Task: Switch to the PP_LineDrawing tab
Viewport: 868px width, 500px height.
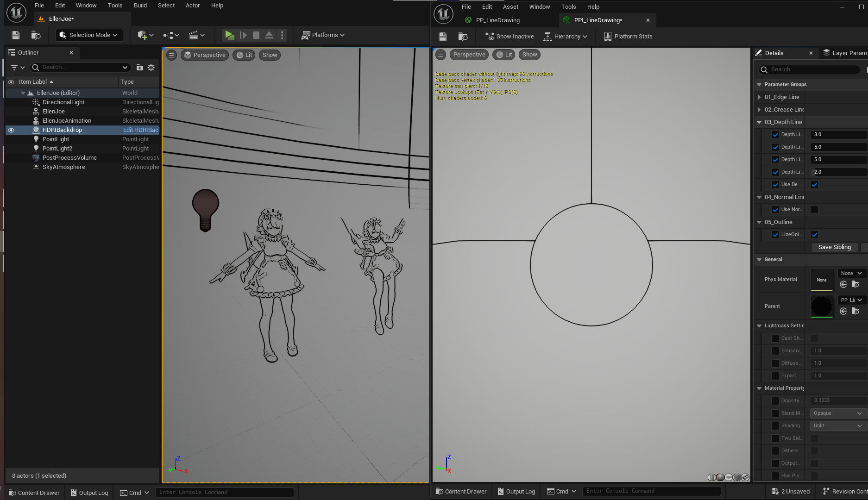Action: click(x=497, y=20)
